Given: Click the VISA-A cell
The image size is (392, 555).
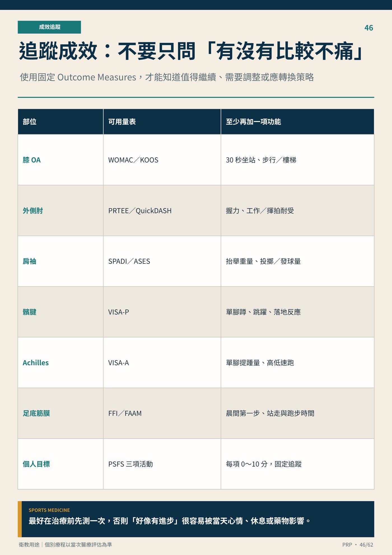Looking at the screenshot, I should (162, 363).
